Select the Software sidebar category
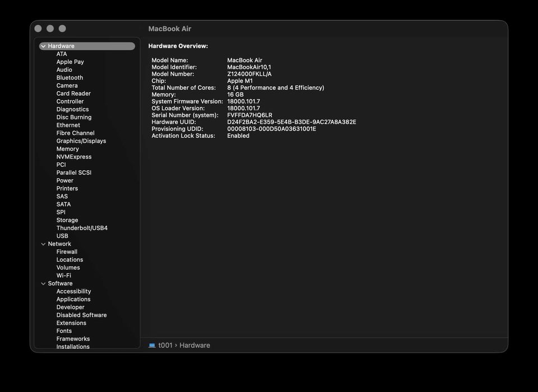This screenshot has width=538, height=392. (x=60, y=283)
